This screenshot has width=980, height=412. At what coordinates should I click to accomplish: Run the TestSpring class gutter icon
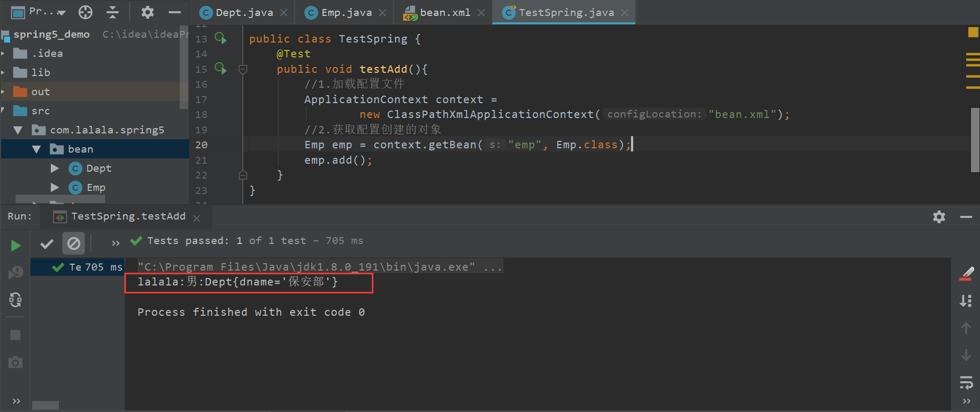tap(220, 38)
